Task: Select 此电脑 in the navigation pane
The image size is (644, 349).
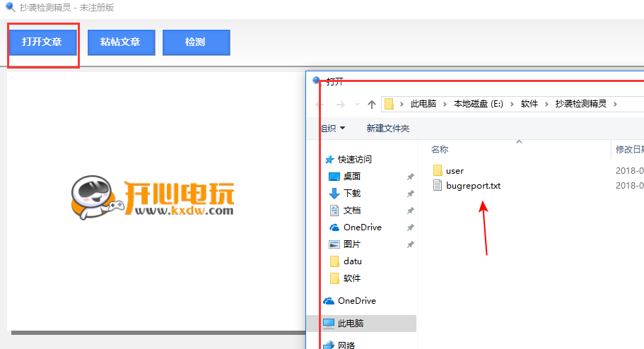Action: [351, 323]
